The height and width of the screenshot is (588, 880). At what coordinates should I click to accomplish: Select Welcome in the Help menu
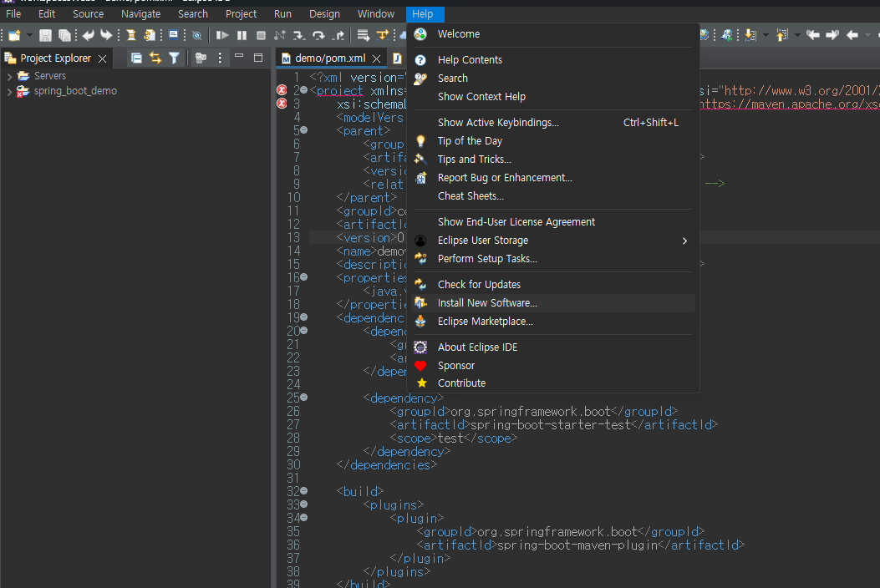coord(553,33)
